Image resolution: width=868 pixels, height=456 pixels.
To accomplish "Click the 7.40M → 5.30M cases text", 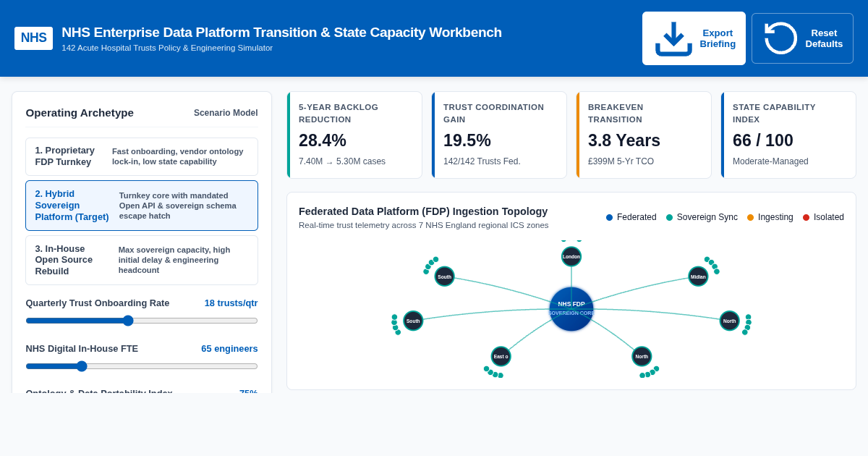I will [x=342, y=161].
